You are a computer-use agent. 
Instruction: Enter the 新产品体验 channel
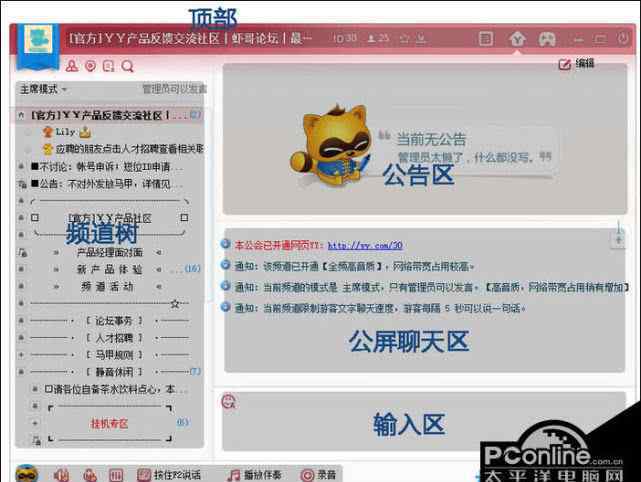(x=110, y=269)
